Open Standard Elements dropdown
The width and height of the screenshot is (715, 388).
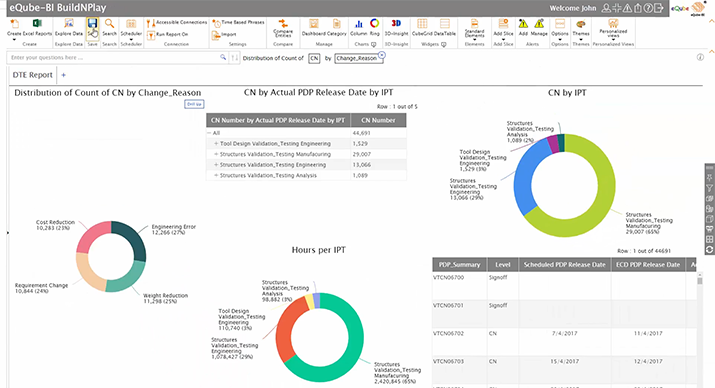pyautogui.click(x=474, y=29)
